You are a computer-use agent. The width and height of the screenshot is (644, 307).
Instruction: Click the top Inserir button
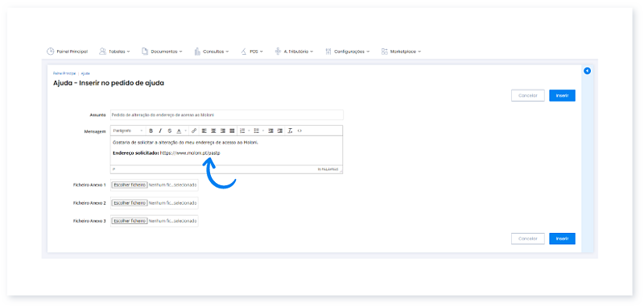point(562,95)
